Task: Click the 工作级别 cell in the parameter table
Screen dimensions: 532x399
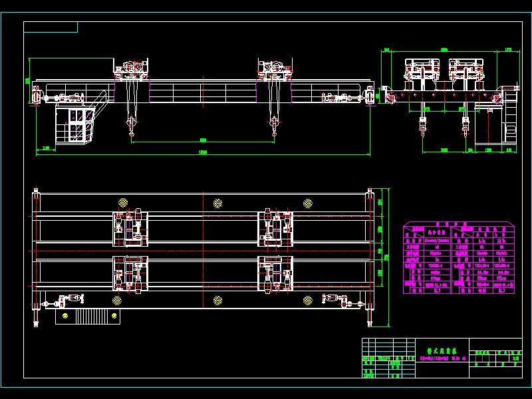Action: click(x=418, y=247)
